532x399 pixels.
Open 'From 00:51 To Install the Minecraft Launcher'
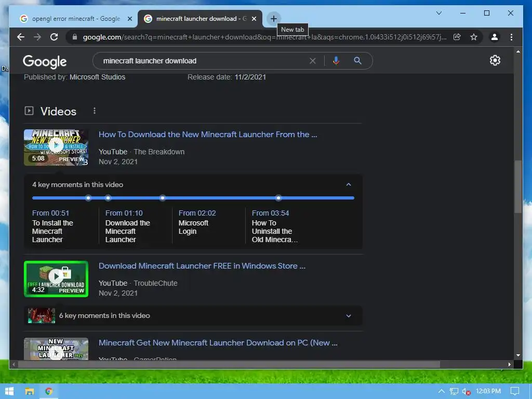[x=52, y=227]
